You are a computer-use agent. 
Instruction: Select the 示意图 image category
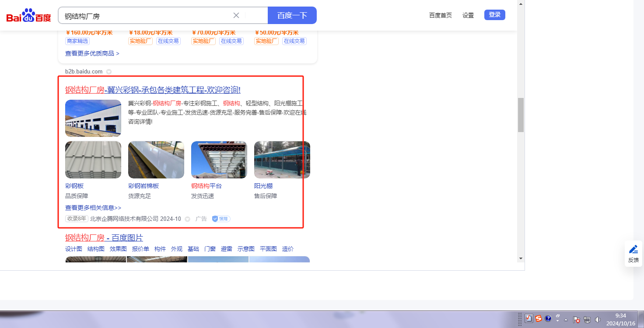click(x=246, y=249)
